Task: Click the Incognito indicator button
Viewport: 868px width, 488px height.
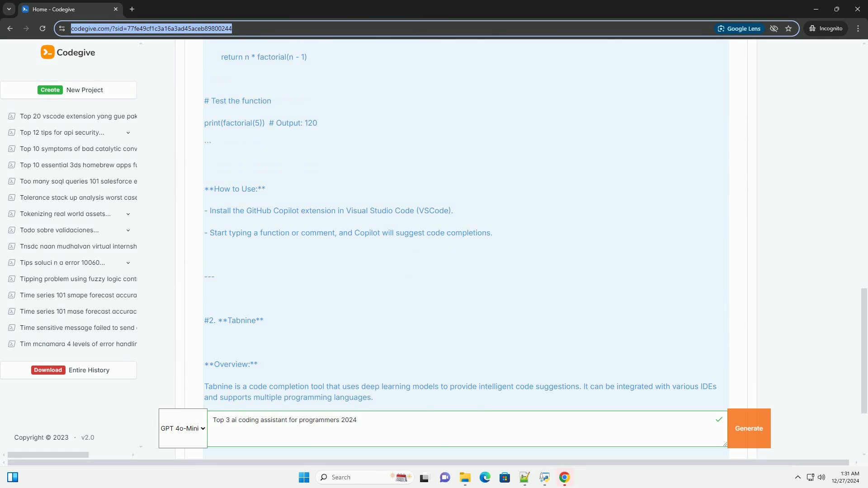Action: coord(826,28)
